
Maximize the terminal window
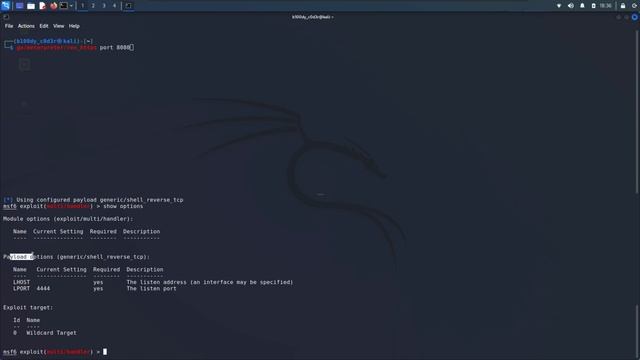[627, 17]
